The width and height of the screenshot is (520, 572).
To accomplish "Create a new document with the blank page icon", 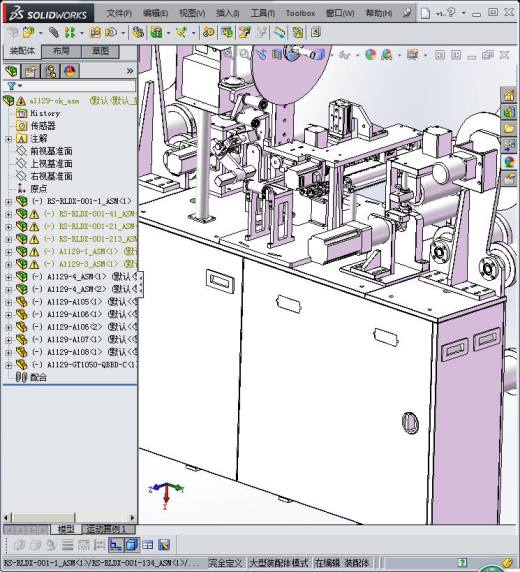I will (x=425, y=13).
